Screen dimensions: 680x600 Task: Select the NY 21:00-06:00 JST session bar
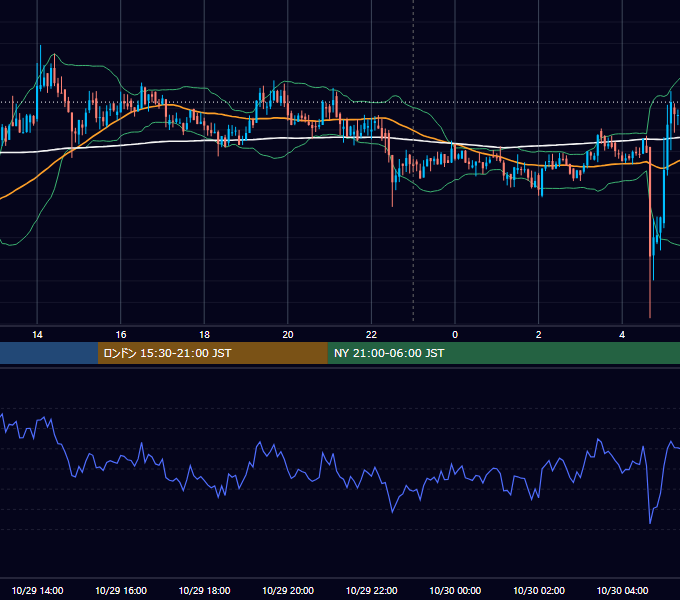(503, 353)
